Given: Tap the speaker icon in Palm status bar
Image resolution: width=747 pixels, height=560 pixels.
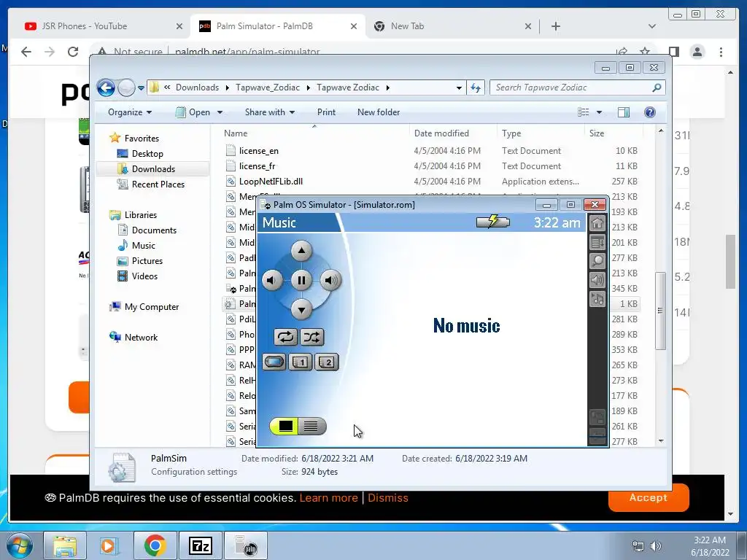Looking at the screenshot, I should (x=597, y=280).
